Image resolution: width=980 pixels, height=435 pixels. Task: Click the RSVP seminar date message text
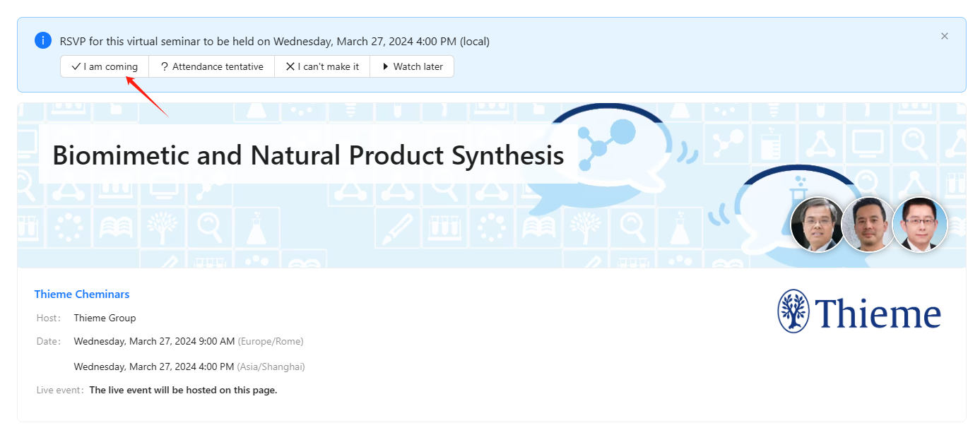(x=275, y=42)
